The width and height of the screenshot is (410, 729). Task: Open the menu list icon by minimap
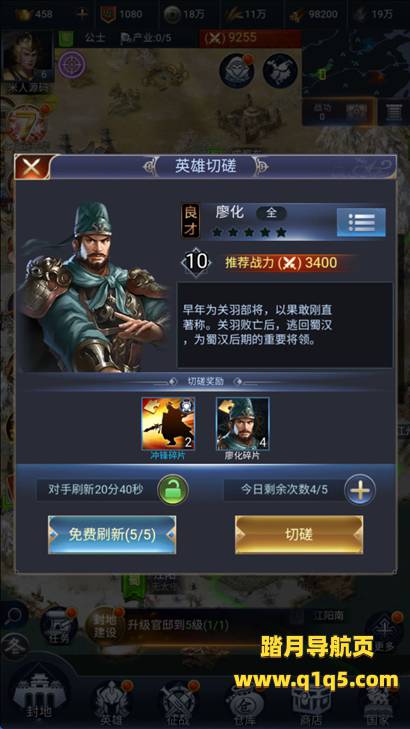click(394, 112)
